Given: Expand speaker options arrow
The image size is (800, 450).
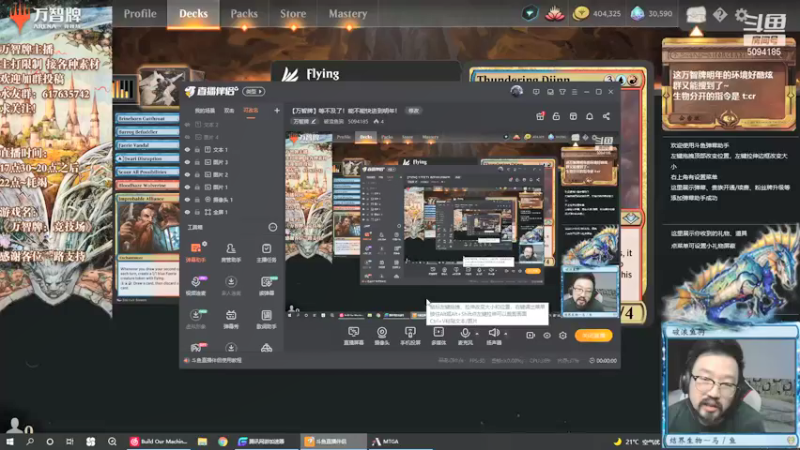Looking at the screenshot, I should pos(506,334).
